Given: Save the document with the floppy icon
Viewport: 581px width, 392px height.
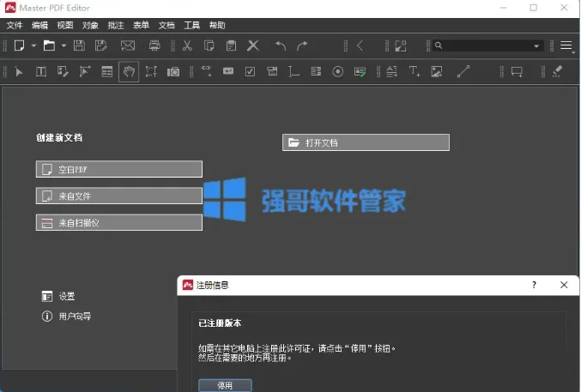Looking at the screenshot, I should coord(79,45).
